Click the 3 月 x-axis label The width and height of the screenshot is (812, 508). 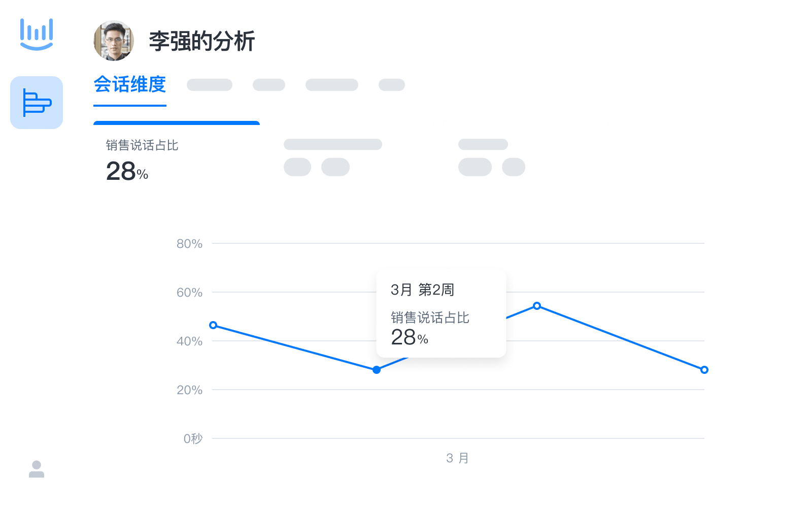click(457, 458)
